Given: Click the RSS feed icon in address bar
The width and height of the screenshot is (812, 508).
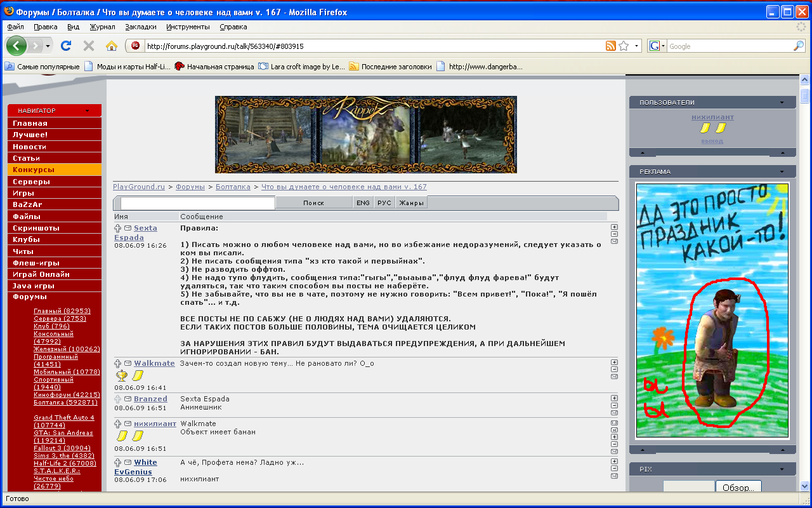Looking at the screenshot, I should (611, 46).
